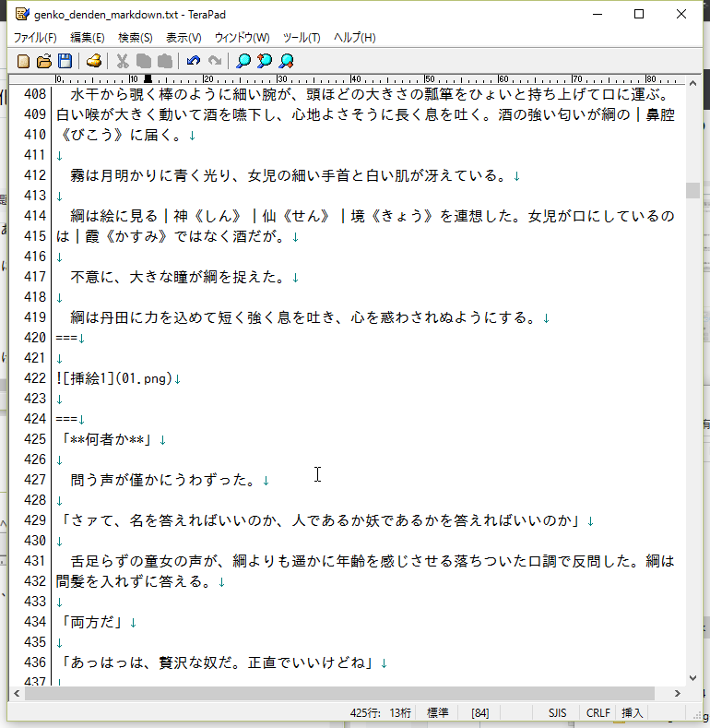
Task: Click line number 408 in gutter
Action: point(35,94)
